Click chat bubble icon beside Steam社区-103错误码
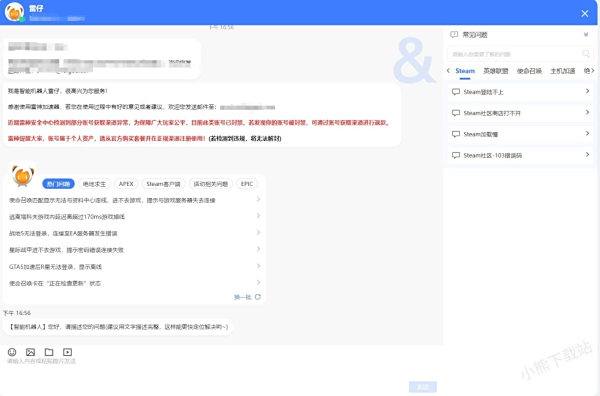The height and width of the screenshot is (396, 600). [x=456, y=155]
